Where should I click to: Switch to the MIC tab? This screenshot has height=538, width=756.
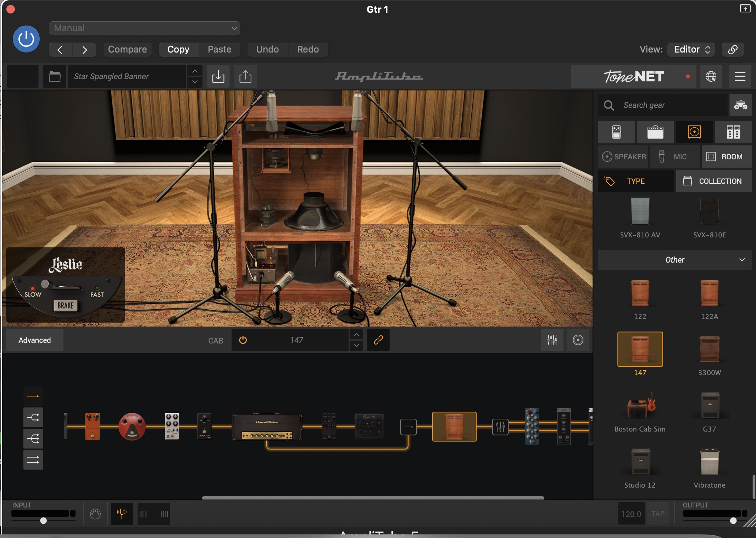tap(675, 157)
